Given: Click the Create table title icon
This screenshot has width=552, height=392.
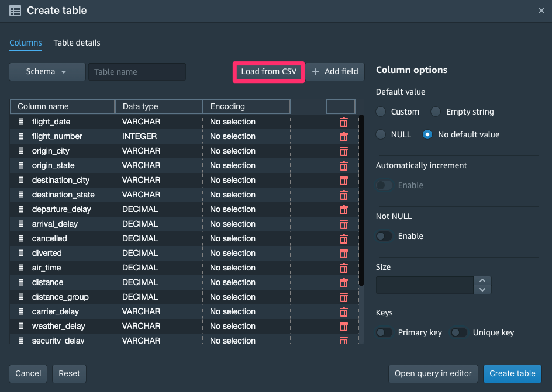Looking at the screenshot, I should coord(15,11).
